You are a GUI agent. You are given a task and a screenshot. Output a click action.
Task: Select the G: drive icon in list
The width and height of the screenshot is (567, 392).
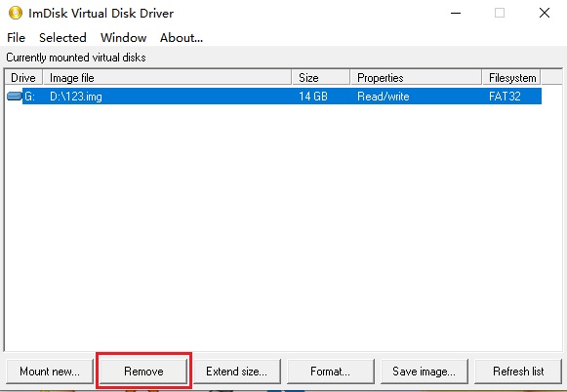click(15, 97)
